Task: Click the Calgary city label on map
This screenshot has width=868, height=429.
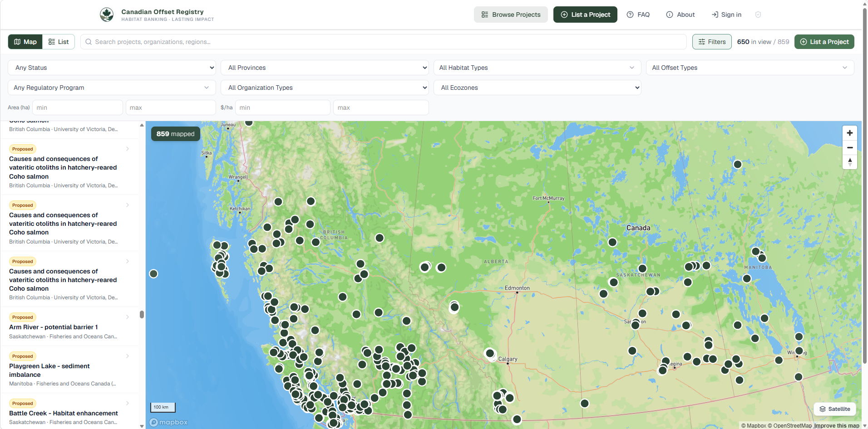Action: [x=508, y=359]
